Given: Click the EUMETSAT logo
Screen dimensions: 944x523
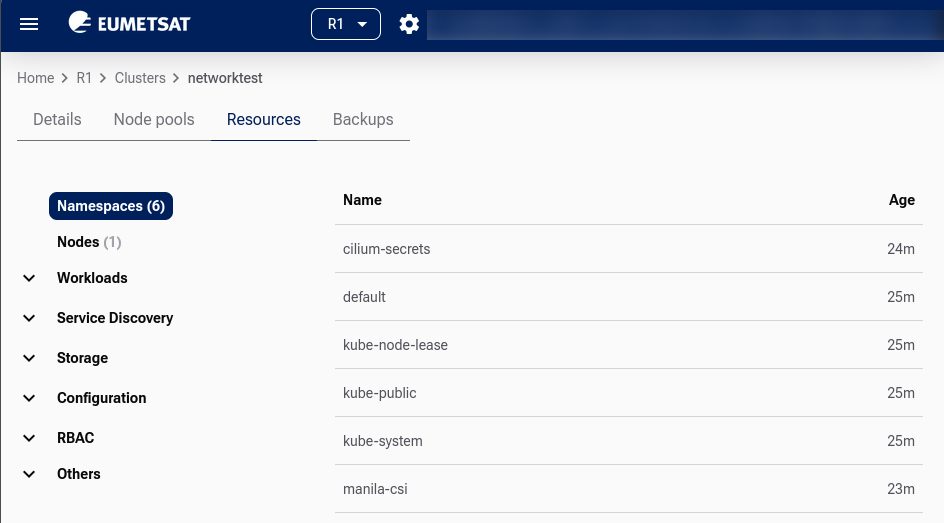Looking at the screenshot, I should [129, 23].
